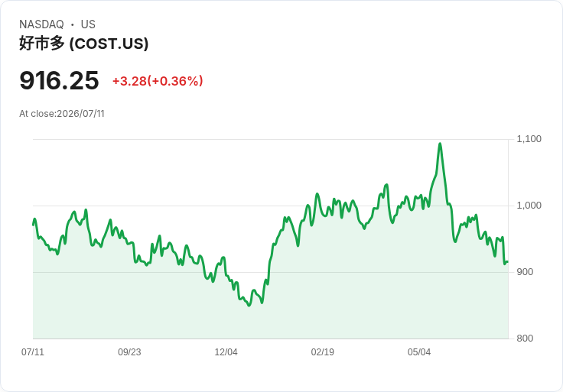Click the 12/04 x-axis date label
Image resolution: width=563 pixels, height=392 pixels.
coord(226,352)
